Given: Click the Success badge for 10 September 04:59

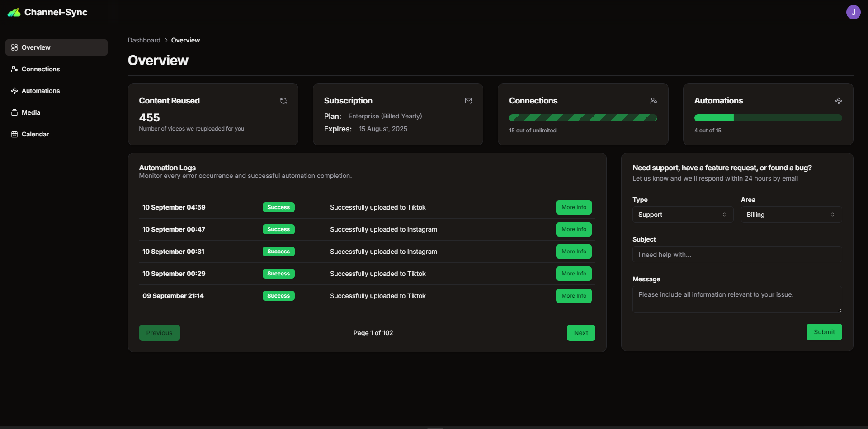Looking at the screenshot, I should click(278, 207).
